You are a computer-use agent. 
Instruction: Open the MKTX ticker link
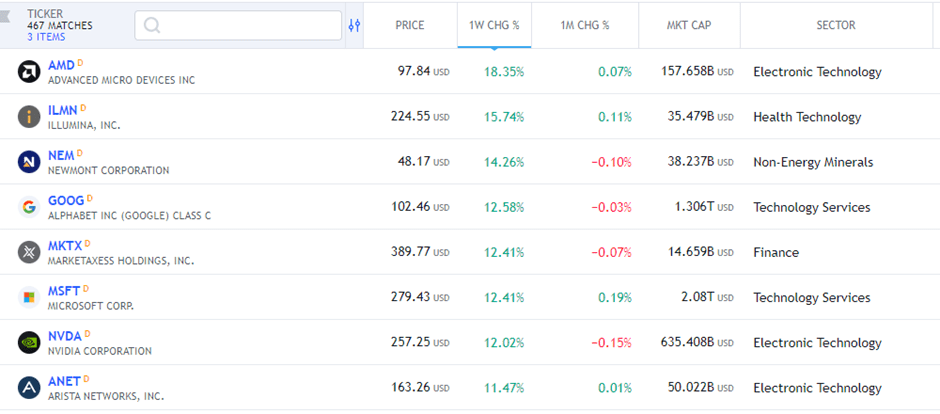point(65,246)
